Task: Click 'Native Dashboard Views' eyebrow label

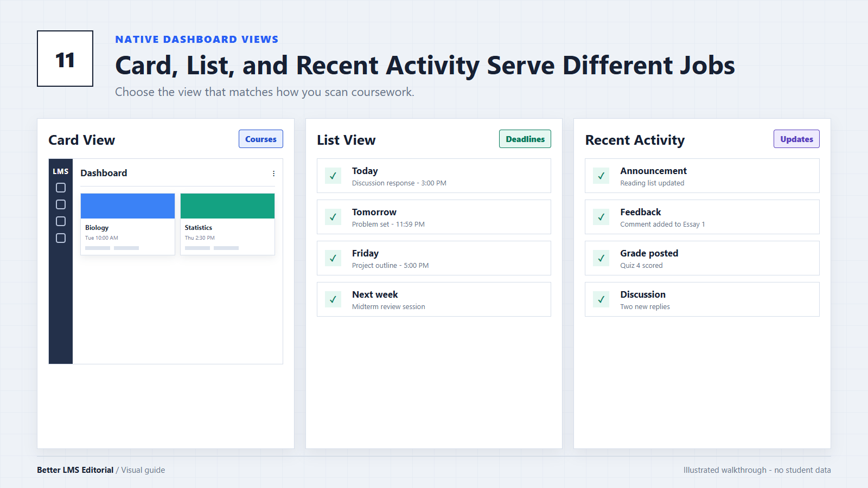Action: [x=196, y=40]
